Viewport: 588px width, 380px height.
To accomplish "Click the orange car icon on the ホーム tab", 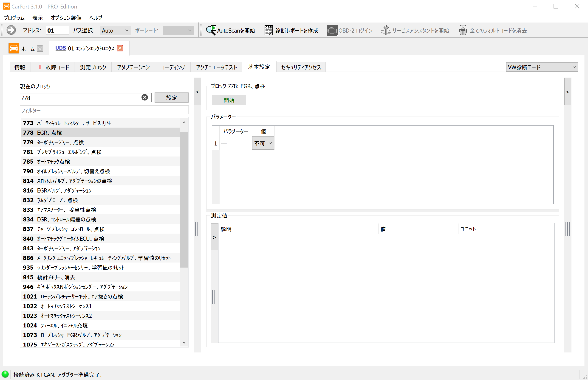I will (14, 48).
